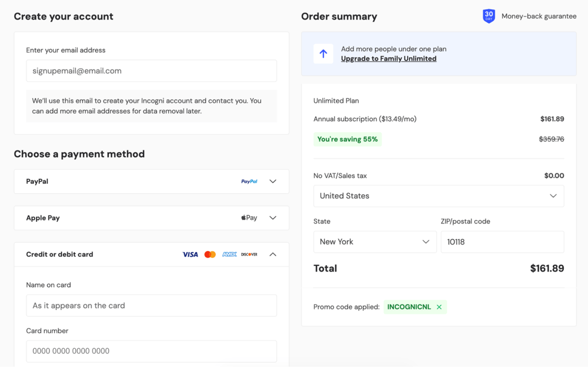Click the blue upward arrow upgrade icon
This screenshot has height=367, width=588.
click(x=323, y=53)
